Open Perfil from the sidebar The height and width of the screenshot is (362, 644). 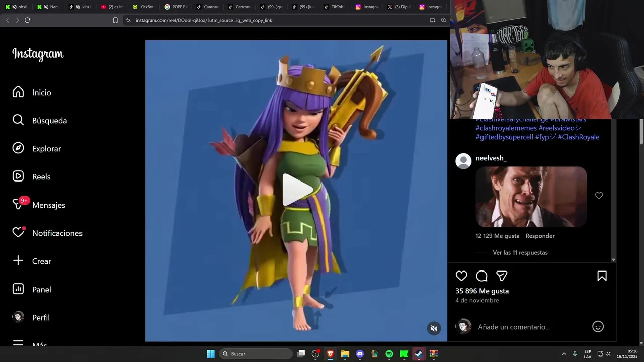31,318
